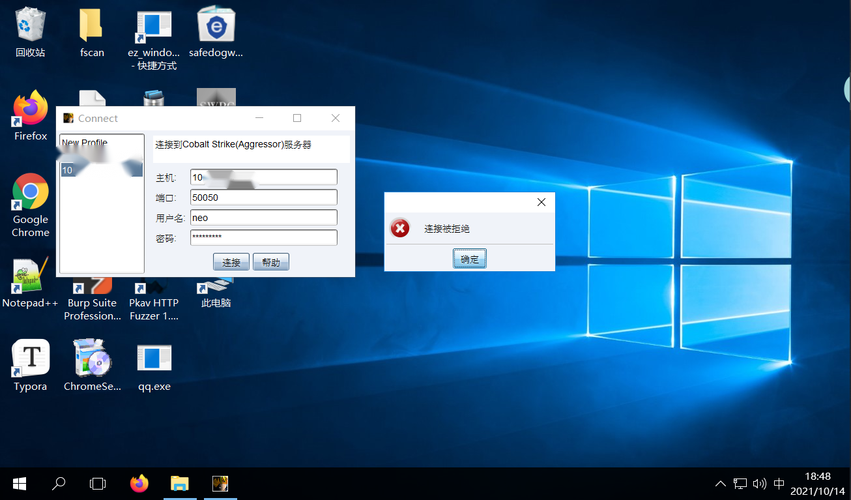Click the Cobalt Strike icon in Connect title bar
Viewport: 851px width, 500px height.
pyautogui.click(x=68, y=118)
